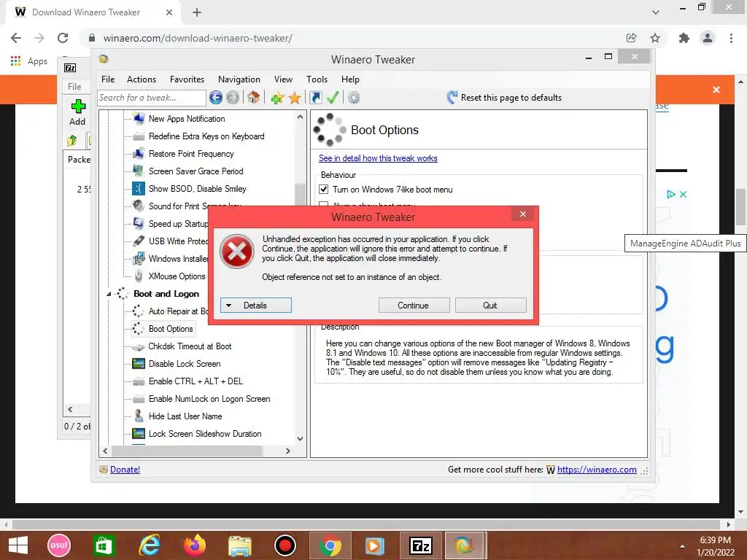Screen dimensions: 747x560
Task: Click Reset this page to defaults
Action: point(504,98)
